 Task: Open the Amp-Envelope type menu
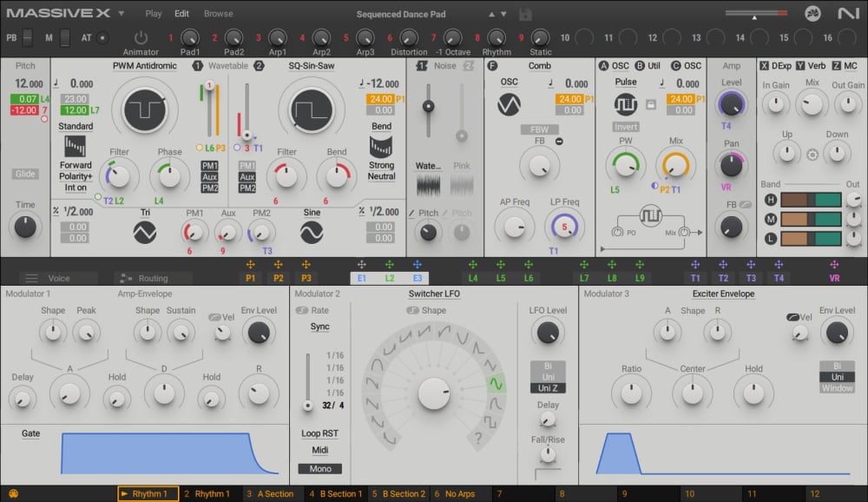pyautogui.click(x=144, y=294)
